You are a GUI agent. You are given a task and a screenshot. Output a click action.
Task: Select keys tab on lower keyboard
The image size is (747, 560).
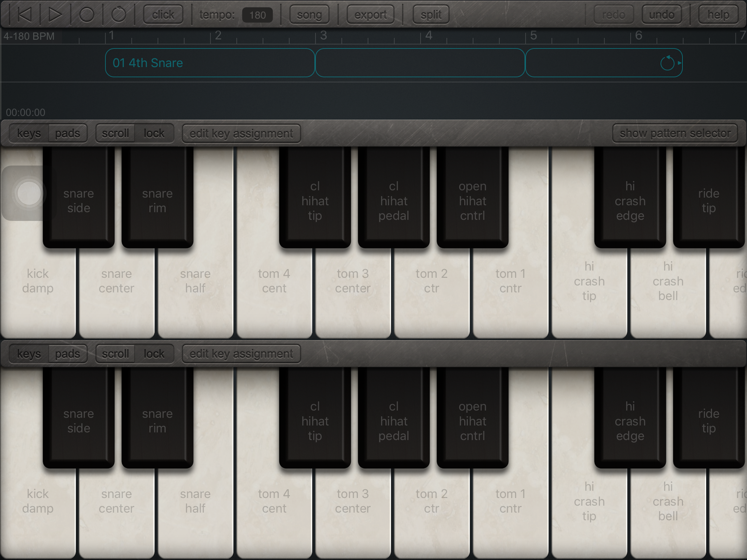(x=29, y=354)
